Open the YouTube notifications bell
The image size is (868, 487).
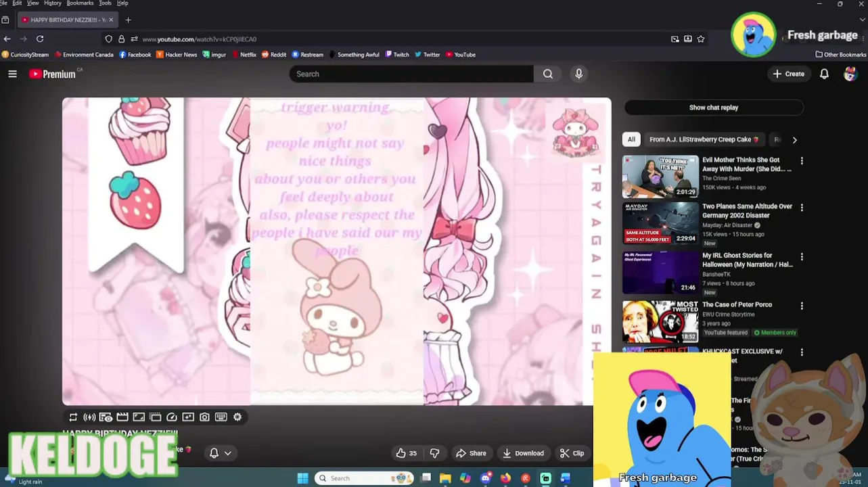(x=824, y=74)
